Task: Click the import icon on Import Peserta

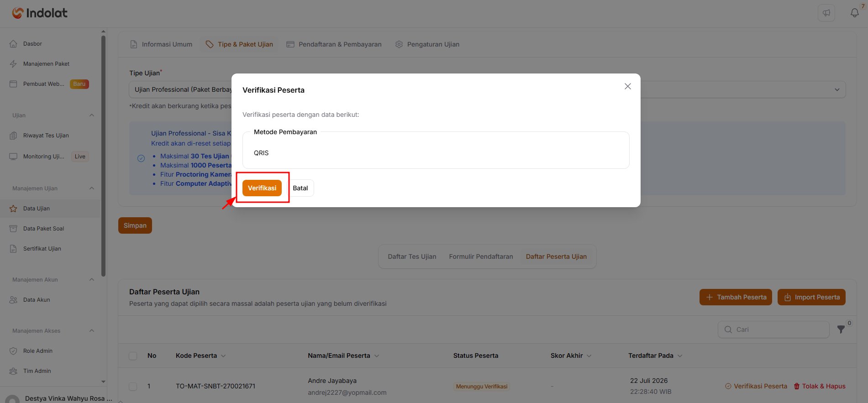Action: tap(788, 298)
